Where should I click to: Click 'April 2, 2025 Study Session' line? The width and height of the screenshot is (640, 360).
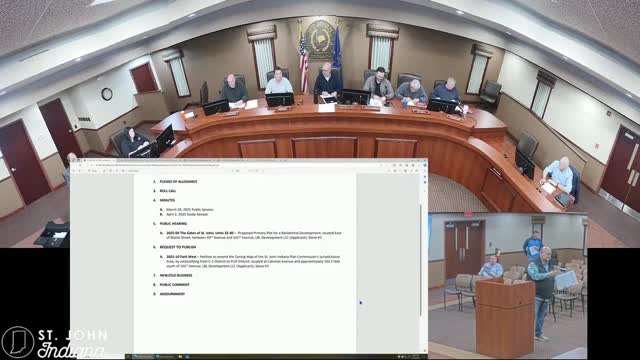[x=187, y=214]
